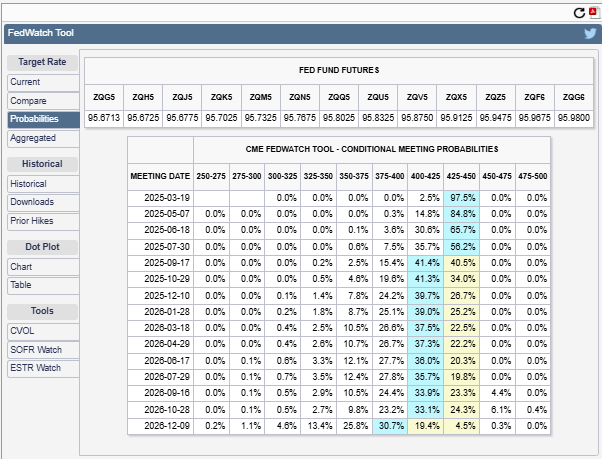Click the 6.1% probability cell

tap(497, 410)
